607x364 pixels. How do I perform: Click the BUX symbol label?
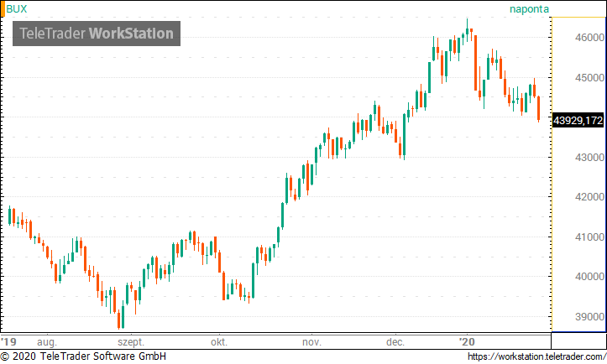(17, 9)
